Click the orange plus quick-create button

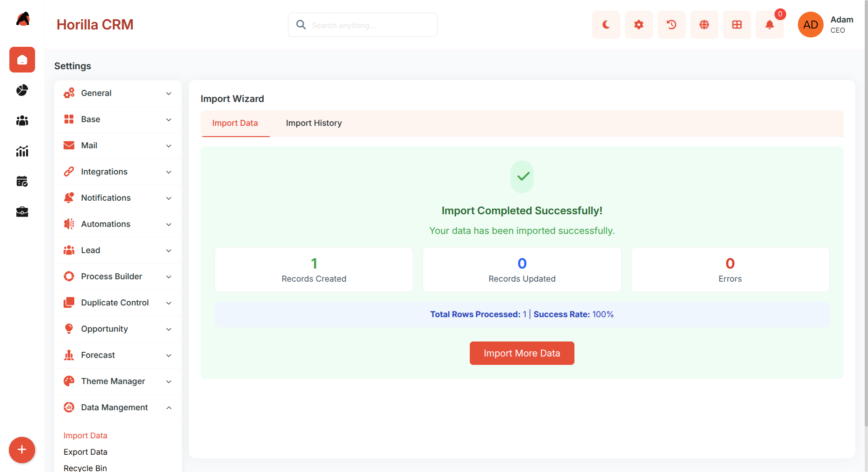(x=22, y=450)
